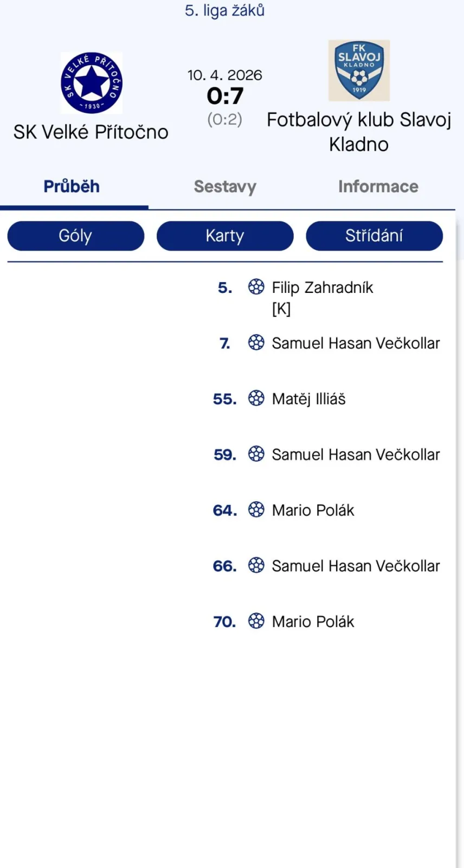Image resolution: width=464 pixels, height=868 pixels.
Task: Toggle the Střídání filter button
Action: click(x=374, y=236)
